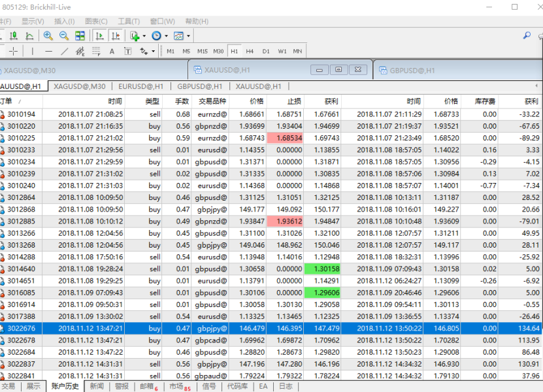
Task: Click the zoom out magnifier icon
Action: pyautogui.click(x=64, y=36)
